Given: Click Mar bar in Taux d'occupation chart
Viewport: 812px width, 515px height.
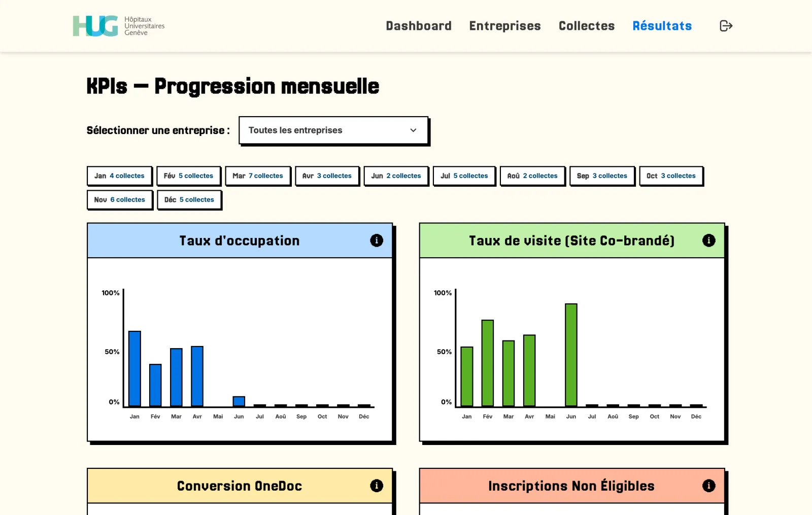Looking at the screenshot, I should click(x=176, y=377).
